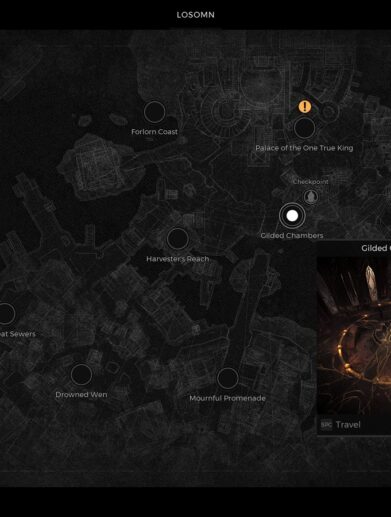
Task: Select the Mournful Promenade circular node
Action: 227,378
